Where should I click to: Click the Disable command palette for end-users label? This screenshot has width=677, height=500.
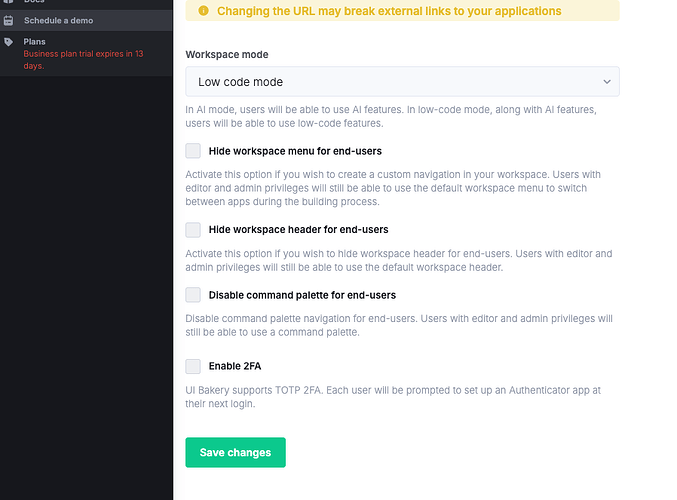[302, 295]
